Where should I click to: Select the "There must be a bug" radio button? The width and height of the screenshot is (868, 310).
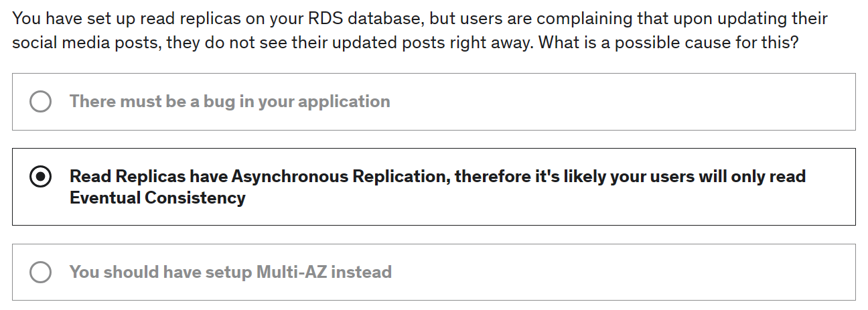40,102
